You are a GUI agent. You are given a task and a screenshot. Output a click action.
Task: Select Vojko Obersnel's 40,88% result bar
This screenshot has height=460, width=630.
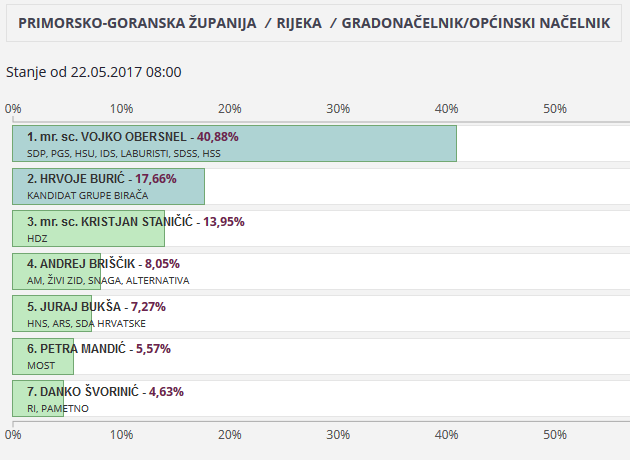[x=234, y=143]
